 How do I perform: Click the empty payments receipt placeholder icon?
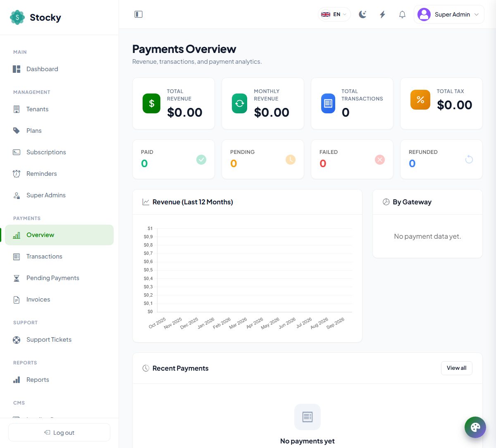click(308, 417)
